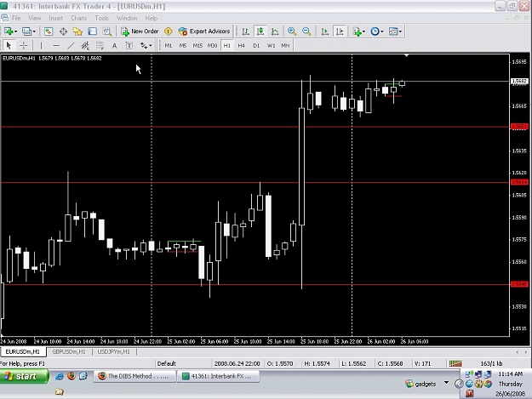Viewport: 532px width, 399px height.
Task: Switch chart to M15 timeframe
Action: click(x=197, y=45)
